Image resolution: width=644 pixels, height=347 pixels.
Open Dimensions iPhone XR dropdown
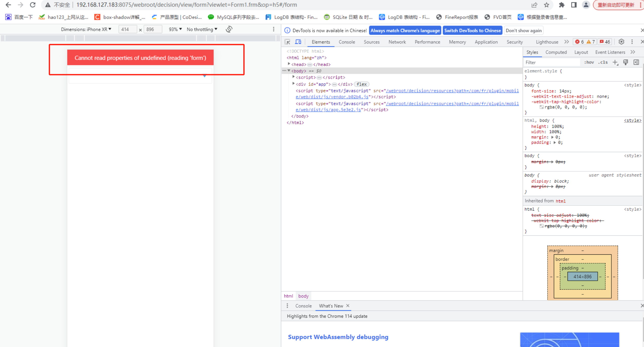coord(86,29)
